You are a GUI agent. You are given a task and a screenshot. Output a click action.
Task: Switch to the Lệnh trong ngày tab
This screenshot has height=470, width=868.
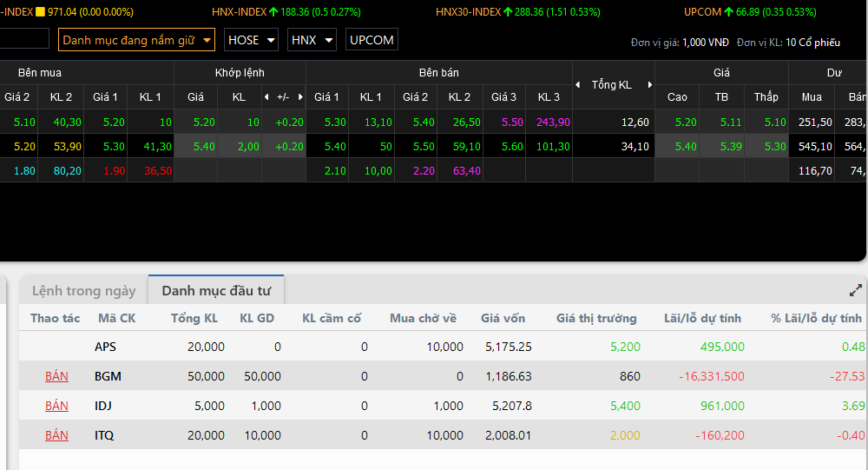(x=83, y=290)
